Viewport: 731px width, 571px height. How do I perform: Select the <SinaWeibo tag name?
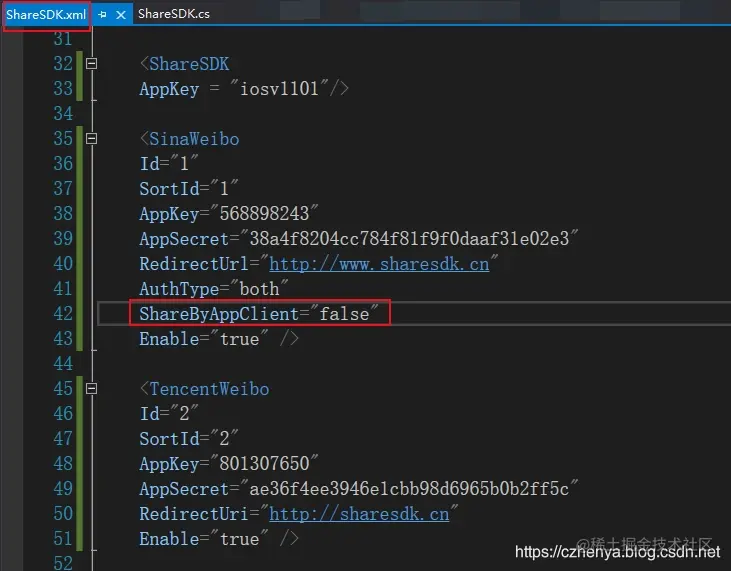[190, 139]
